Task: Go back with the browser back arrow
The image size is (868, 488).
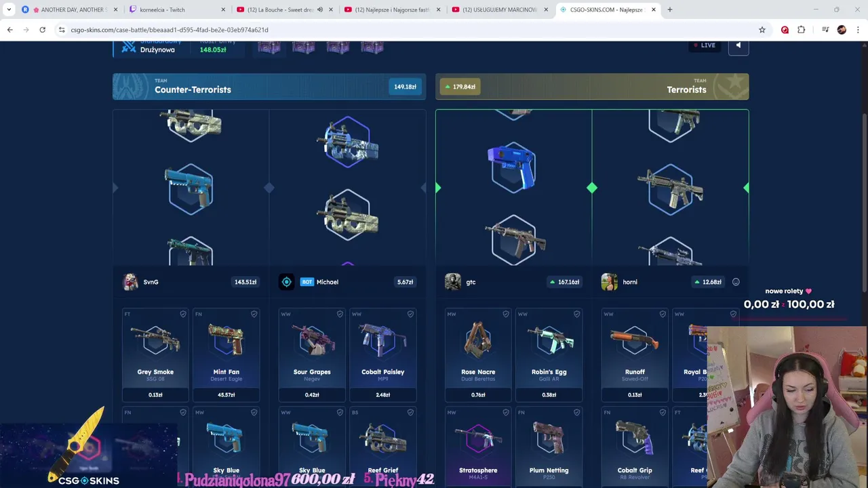Action: coord(9,30)
